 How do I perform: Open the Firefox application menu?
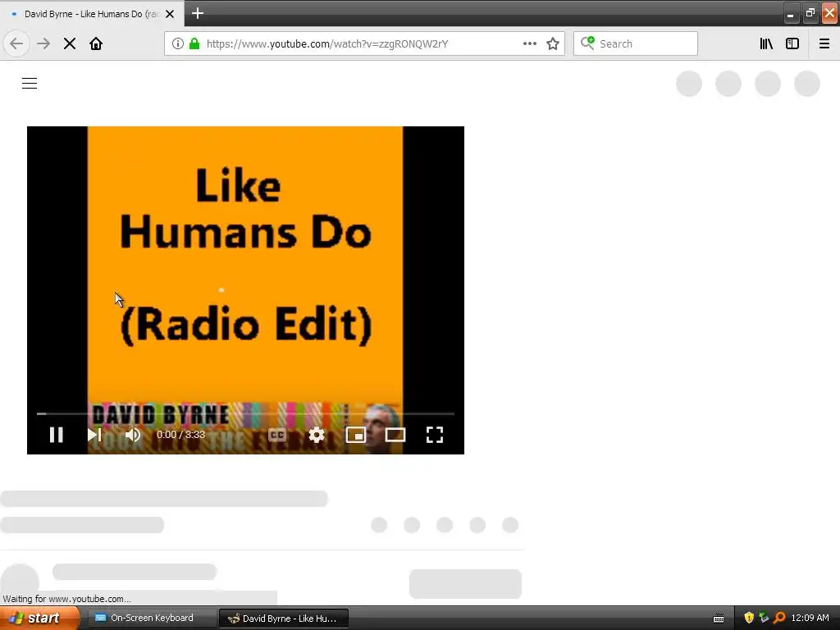pos(824,43)
